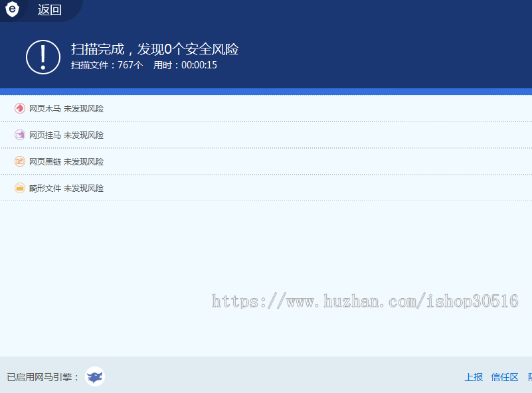
Task: Click the 畸形文件 folder icon
Action: pyautogui.click(x=19, y=188)
